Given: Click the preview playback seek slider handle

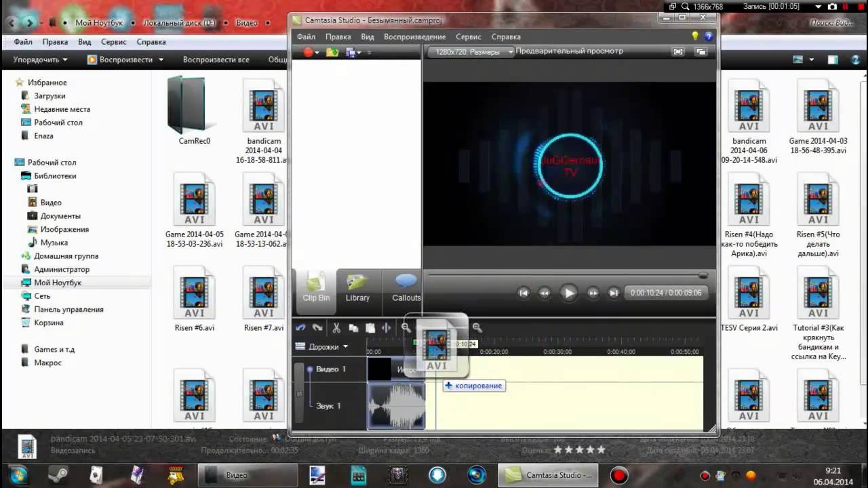Looking at the screenshot, I should coord(703,275).
